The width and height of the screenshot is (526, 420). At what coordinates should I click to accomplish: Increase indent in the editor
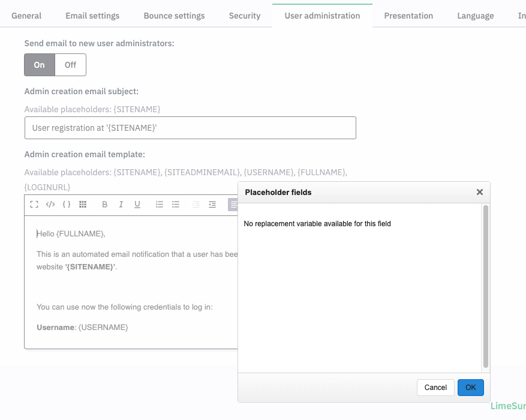click(212, 205)
